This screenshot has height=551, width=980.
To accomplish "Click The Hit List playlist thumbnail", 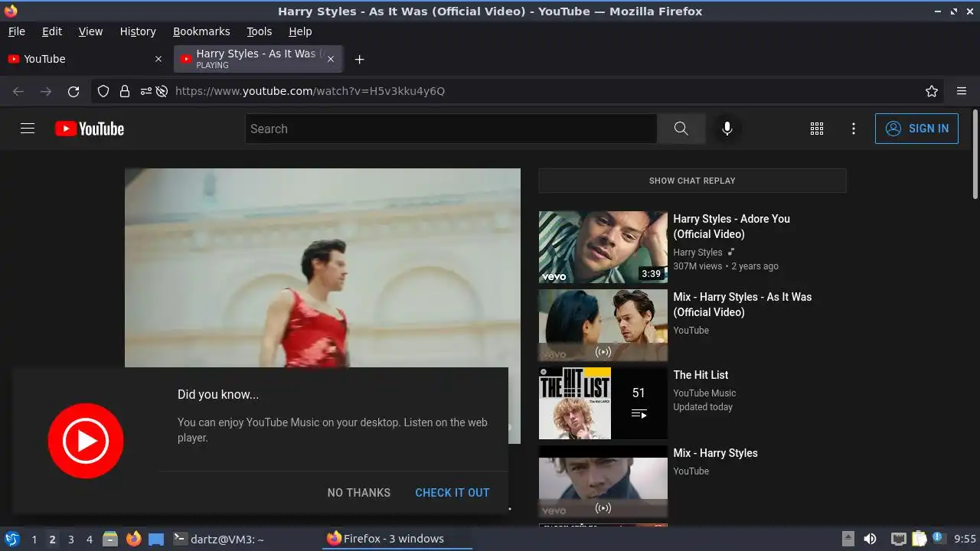I will (x=603, y=403).
